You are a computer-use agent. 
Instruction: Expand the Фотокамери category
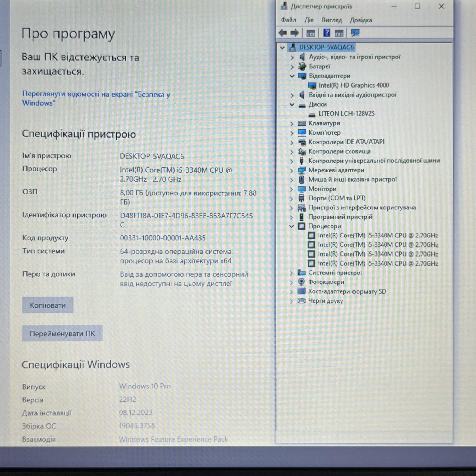click(x=291, y=282)
